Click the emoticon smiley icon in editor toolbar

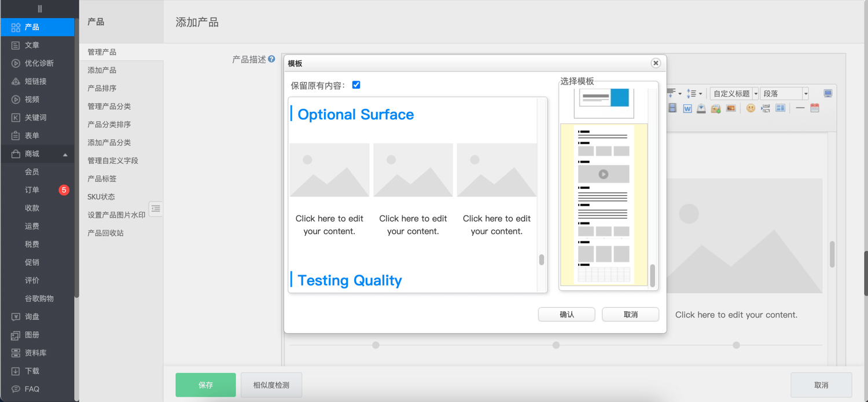point(751,108)
